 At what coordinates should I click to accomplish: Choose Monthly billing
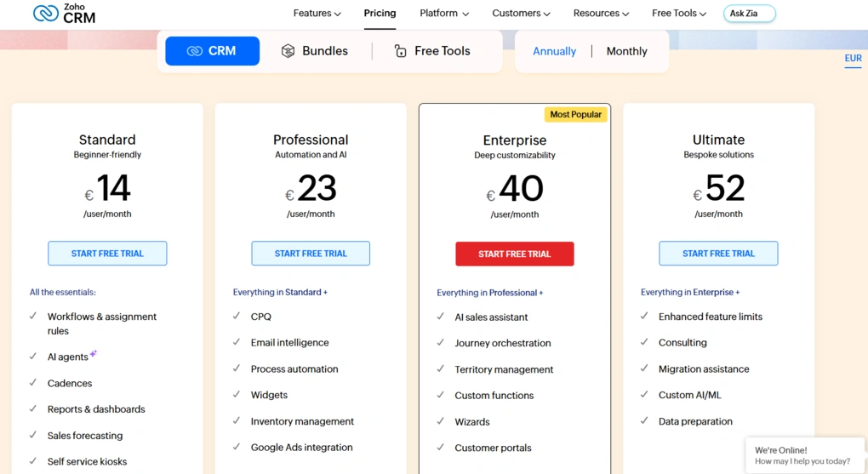(x=626, y=52)
